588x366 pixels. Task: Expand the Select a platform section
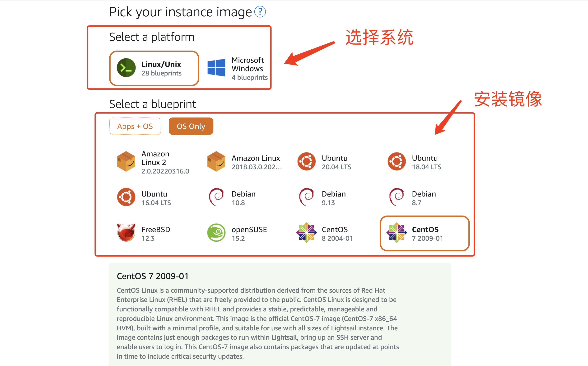click(153, 38)
